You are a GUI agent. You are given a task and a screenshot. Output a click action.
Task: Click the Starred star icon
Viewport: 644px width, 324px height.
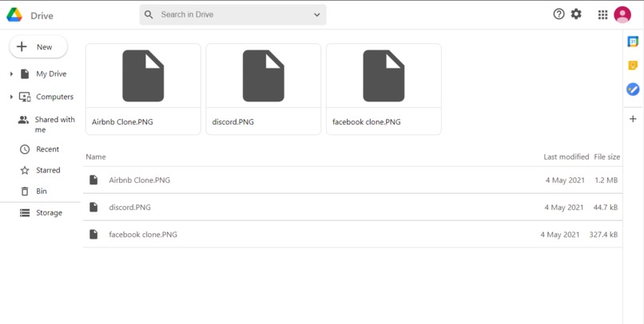click(x=25, y=170)
